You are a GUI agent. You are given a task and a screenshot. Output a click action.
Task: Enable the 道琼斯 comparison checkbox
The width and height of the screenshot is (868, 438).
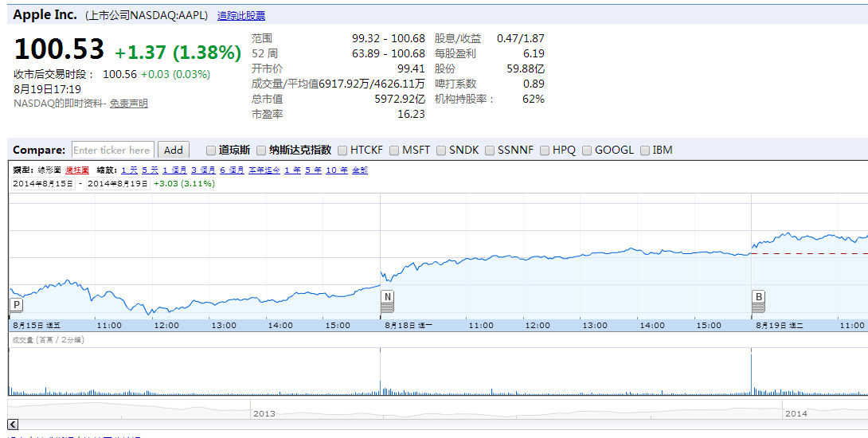click(211, 150)
